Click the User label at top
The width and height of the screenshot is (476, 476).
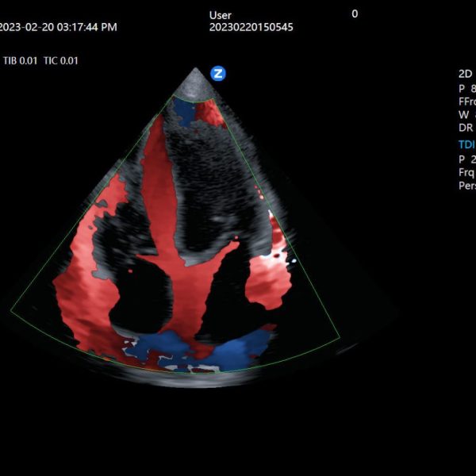[221, 15]
